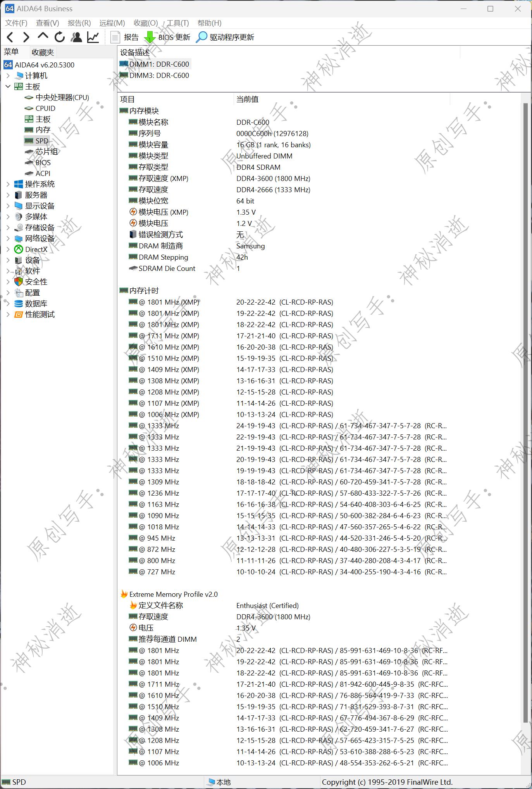Open the 查看(V) menu
Viewport: 532px width, 789px height.
48,23
